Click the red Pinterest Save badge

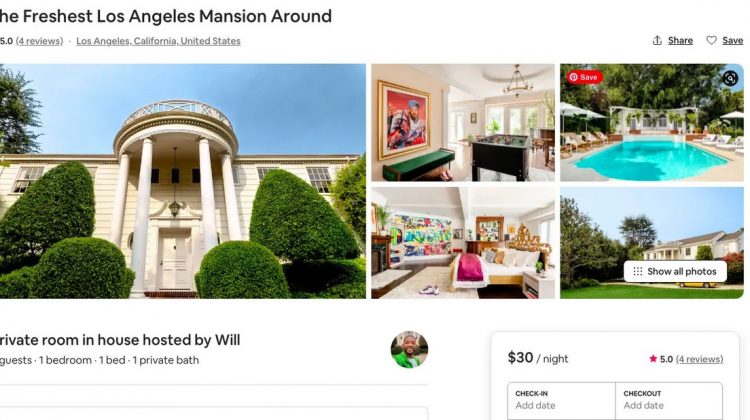[585, 77]
